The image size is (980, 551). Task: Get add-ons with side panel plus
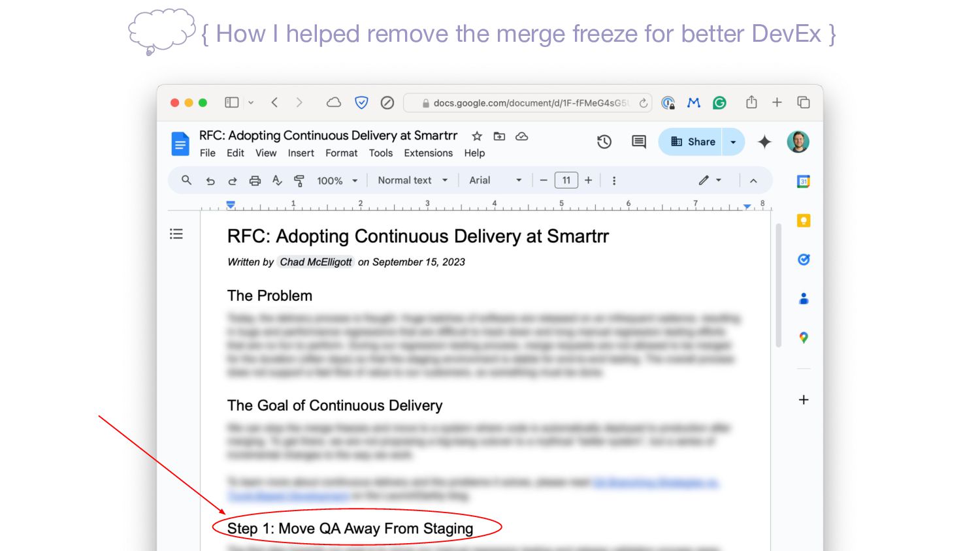tap(804, 400)
